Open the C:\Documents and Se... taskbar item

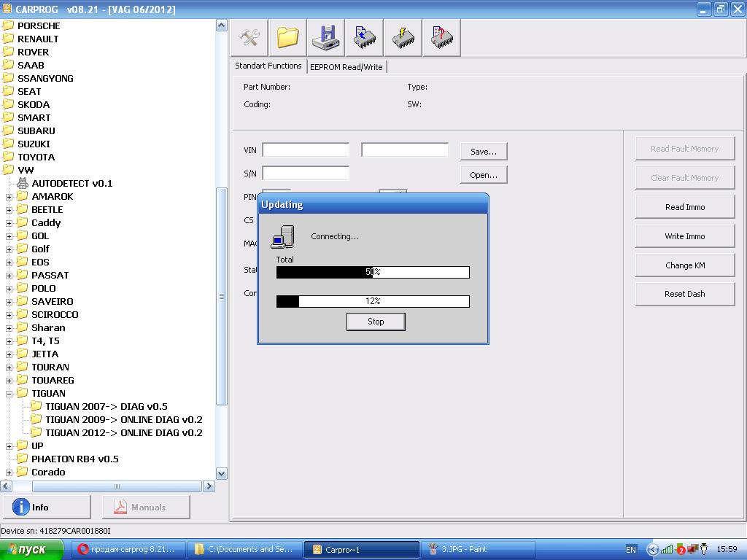[x=244, y=550]
